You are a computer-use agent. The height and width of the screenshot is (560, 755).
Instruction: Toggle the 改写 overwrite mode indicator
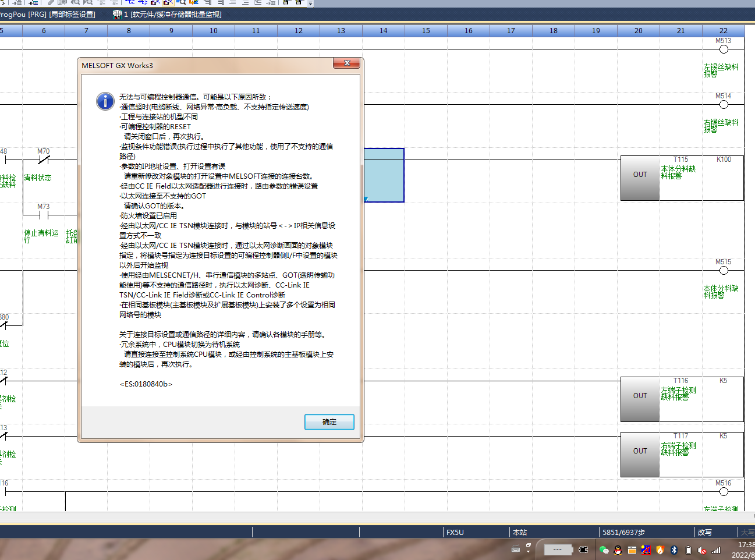pos(704,532)
